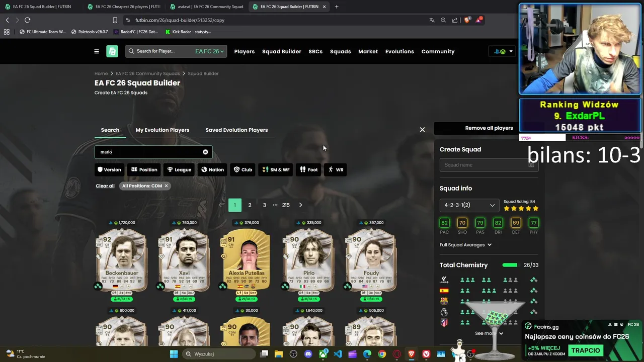
Task: Open Kick Radar bookmark
Action: point(188,32)
